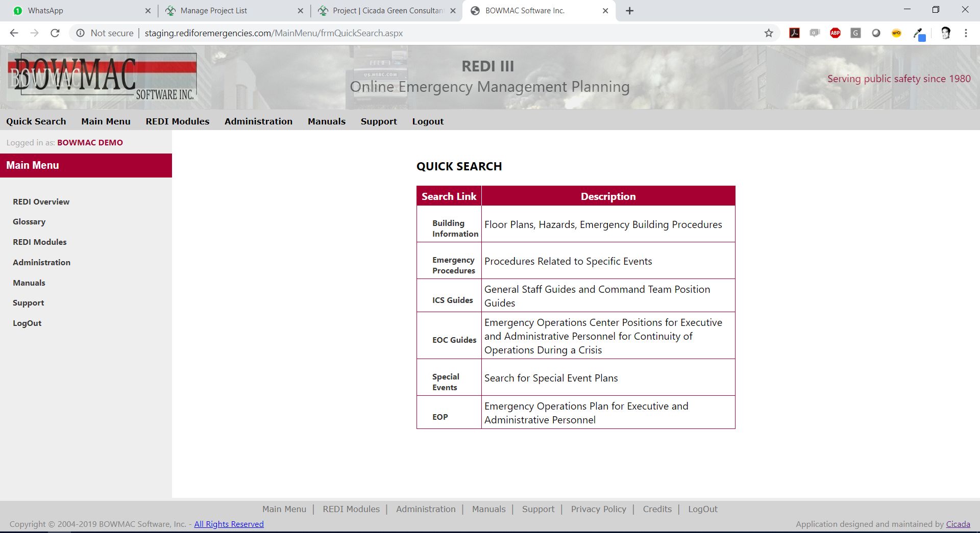980x533 pixels.
Task: Click the circular grey extension icon
Action: click(876, 33)
